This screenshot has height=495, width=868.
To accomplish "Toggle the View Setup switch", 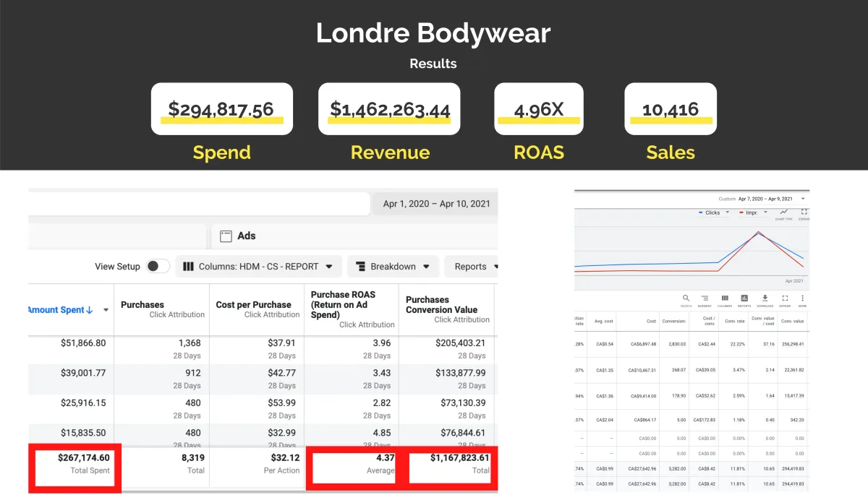I will [158, 266].
